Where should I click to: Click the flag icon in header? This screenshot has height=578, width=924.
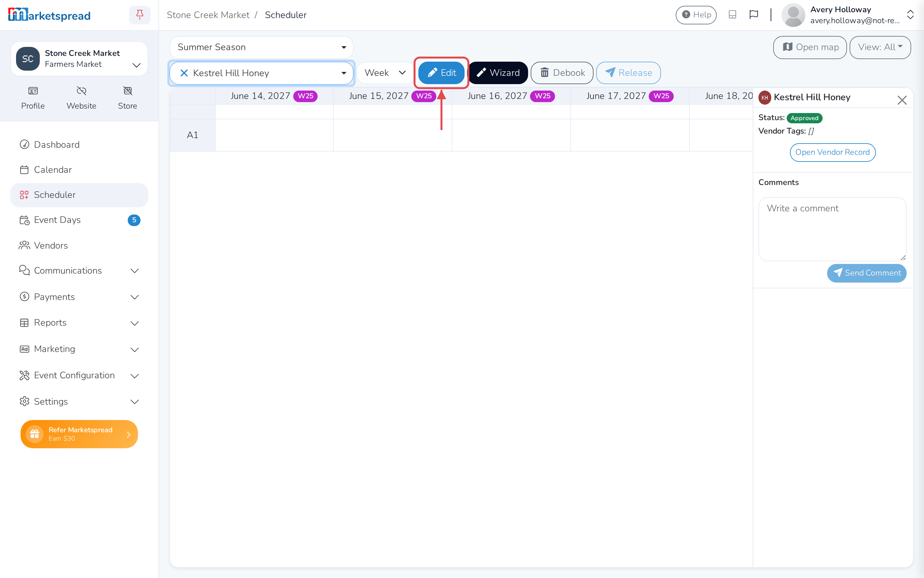[x=753, y=14]
